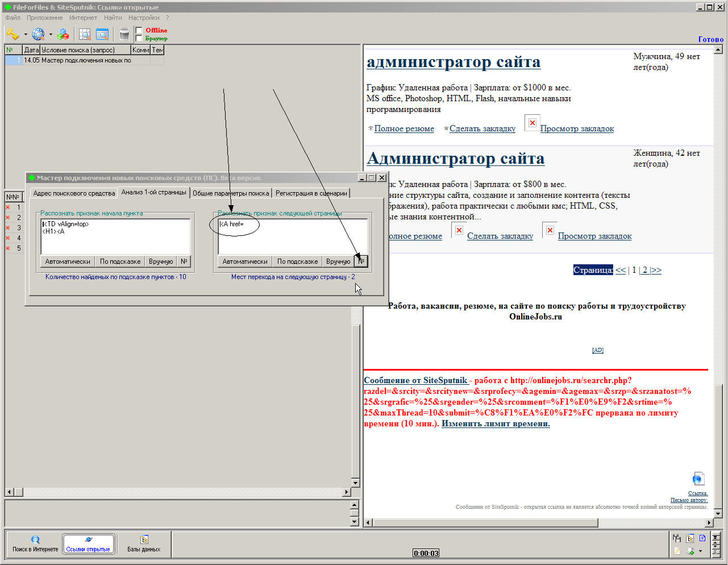Open dropdown arrow next to computer-plus icon
The width and height of the screenshot is (728, 565).
click(x=700, y=551)
